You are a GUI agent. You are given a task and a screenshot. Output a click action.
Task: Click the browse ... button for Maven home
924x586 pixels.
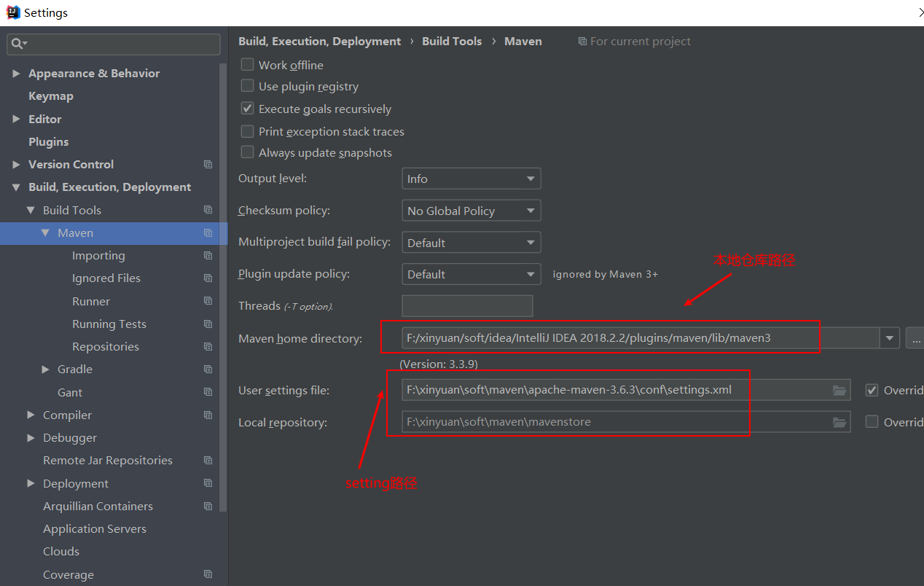(915, 338)
